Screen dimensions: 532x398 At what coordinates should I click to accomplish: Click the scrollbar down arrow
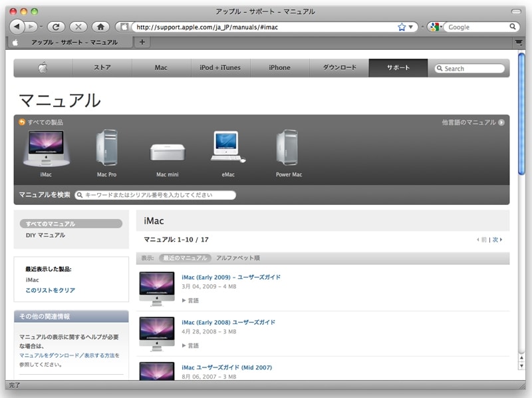(521, 366)
